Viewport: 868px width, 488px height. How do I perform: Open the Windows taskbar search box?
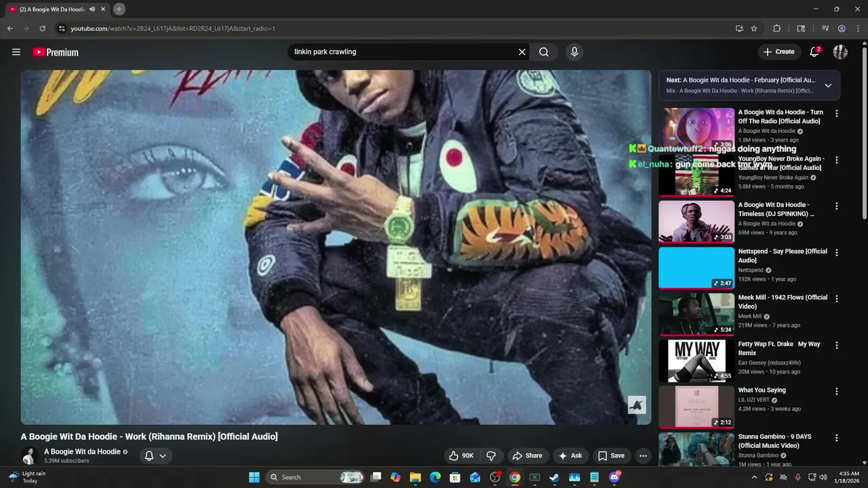(315, 477)
